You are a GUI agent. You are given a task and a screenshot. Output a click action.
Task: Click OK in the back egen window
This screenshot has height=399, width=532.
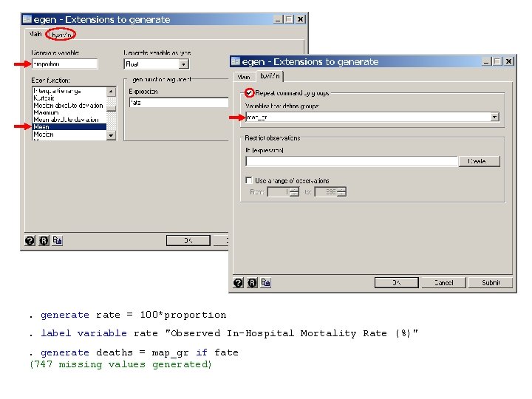(x=188, y=241)
